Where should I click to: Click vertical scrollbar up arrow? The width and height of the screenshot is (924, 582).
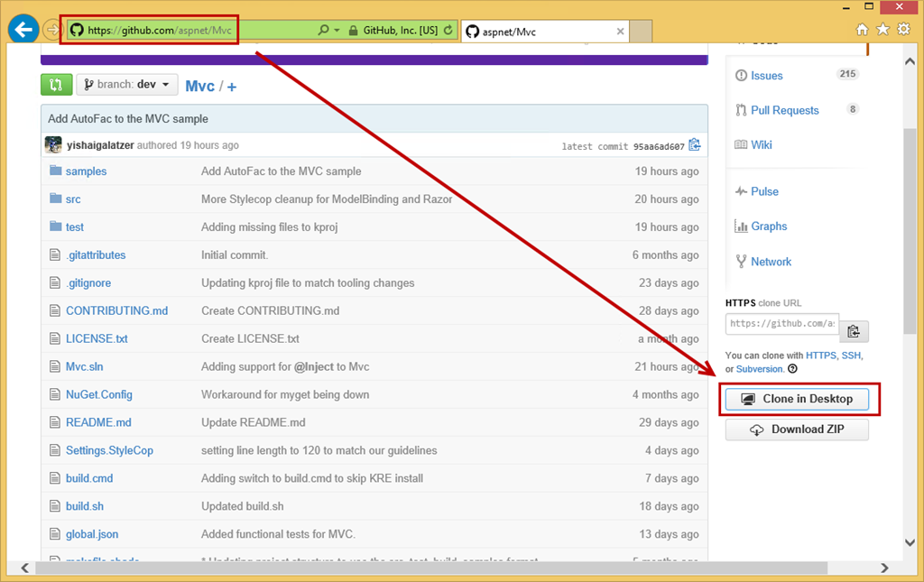(910, 61)
